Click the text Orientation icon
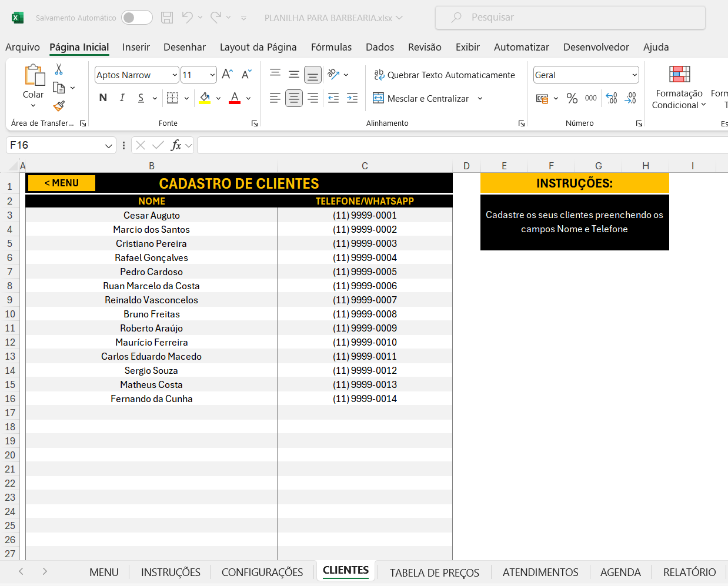This screenshot has width=728, height=586. pos(333,75)
